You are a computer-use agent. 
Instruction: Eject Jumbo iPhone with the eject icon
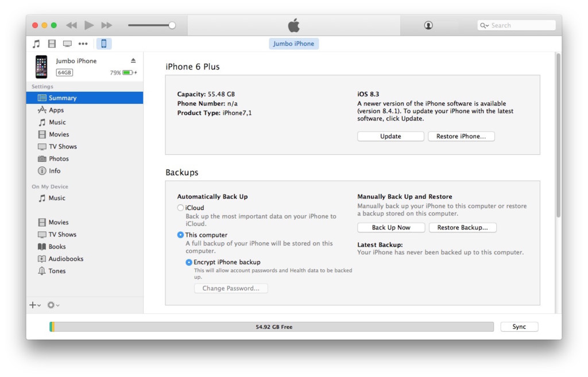[x=133, y=61]
